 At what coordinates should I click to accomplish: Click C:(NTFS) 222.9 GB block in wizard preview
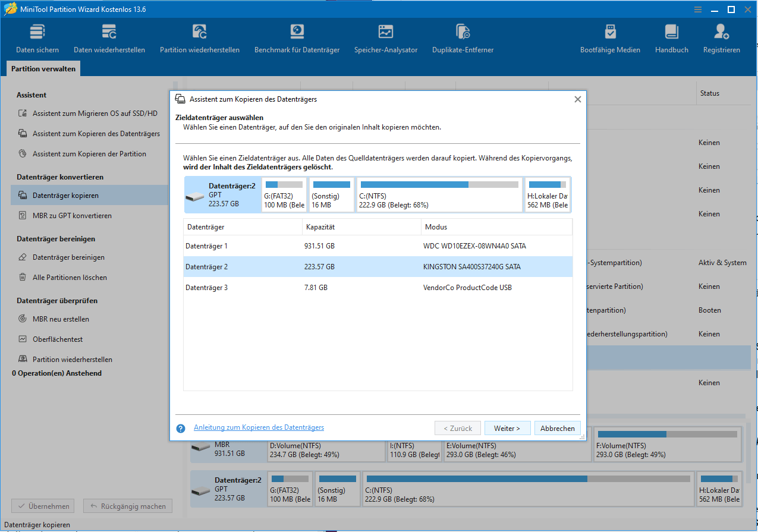pyautogui.click(x=439, y=195)
